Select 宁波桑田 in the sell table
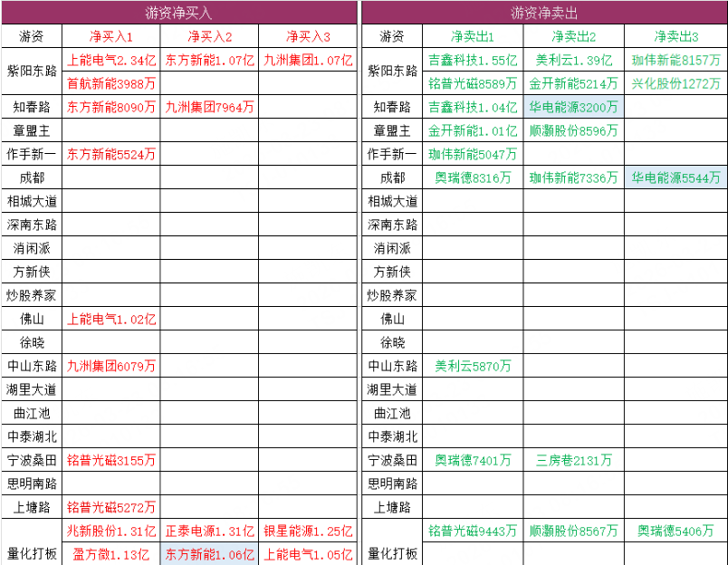Viewport: 728px width, 565px height. [x=392, y=460]
